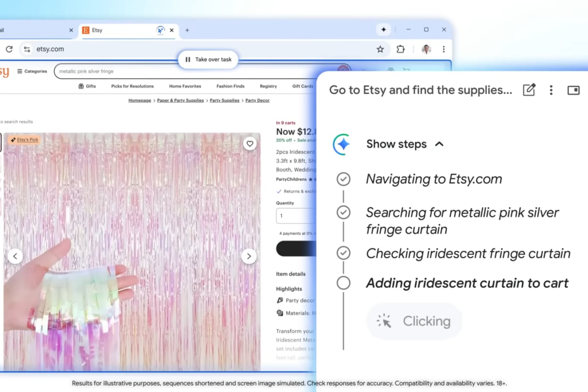Select the 'Checking iridescent fringe curtain' step

point(468,253)
